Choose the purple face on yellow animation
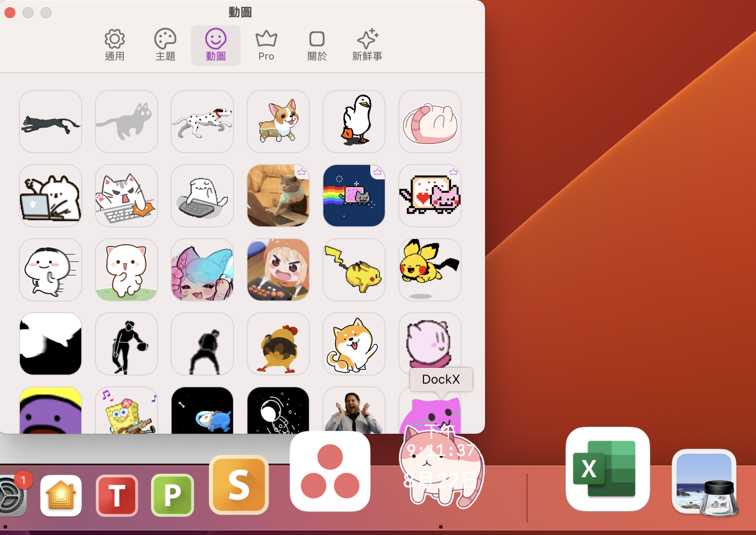The image size is (756, 535). (x=51, y=410)
